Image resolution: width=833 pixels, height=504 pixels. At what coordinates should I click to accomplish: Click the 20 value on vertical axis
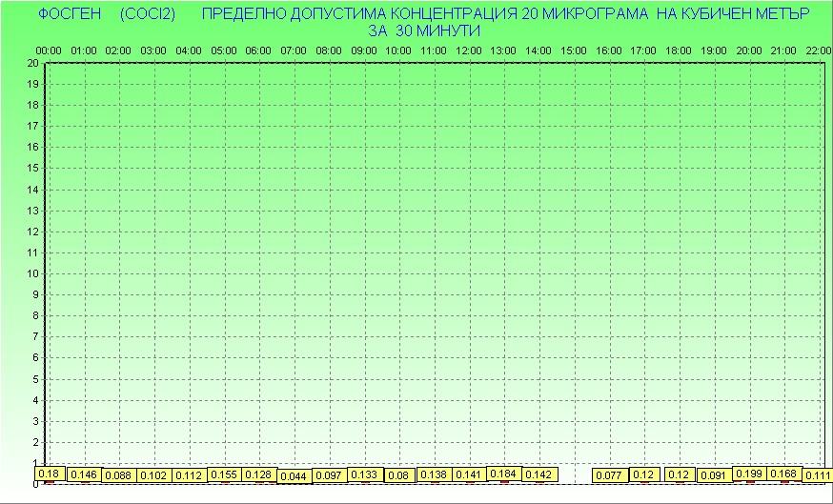click(32, 63)
